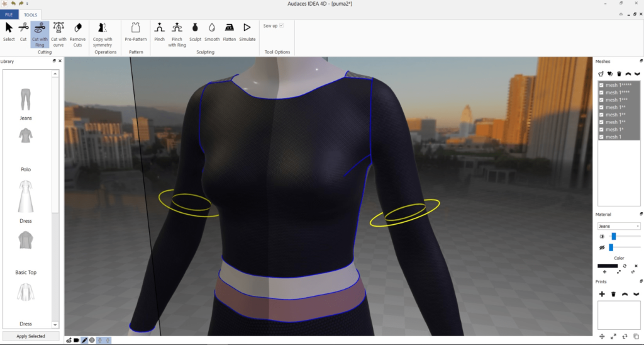Click the print move arrows icon

[x=602, y=336]
